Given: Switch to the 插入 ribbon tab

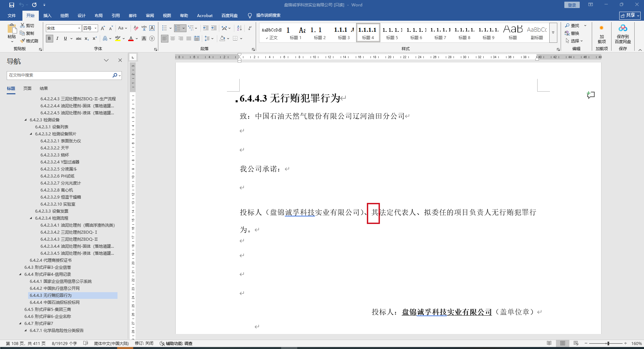Looking at the screenshot, I should click(x=48, y=15).
